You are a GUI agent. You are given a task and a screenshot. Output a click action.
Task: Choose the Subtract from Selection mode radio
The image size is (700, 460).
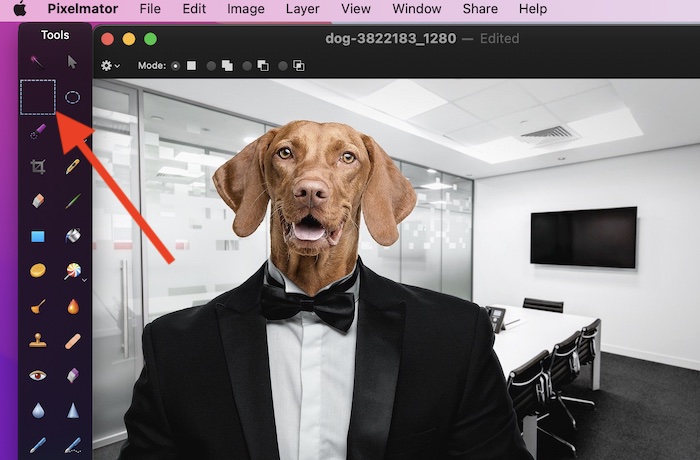point(247,66)
